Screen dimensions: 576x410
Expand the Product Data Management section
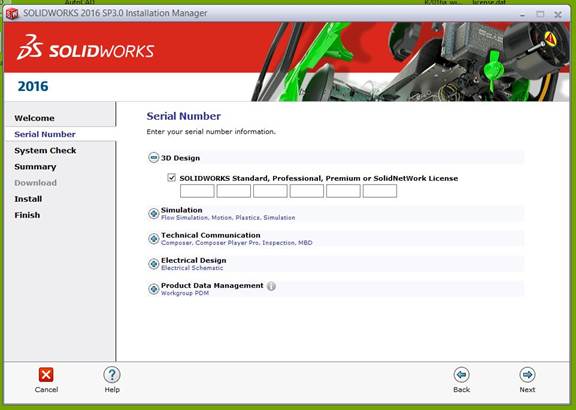pos(153,289)
